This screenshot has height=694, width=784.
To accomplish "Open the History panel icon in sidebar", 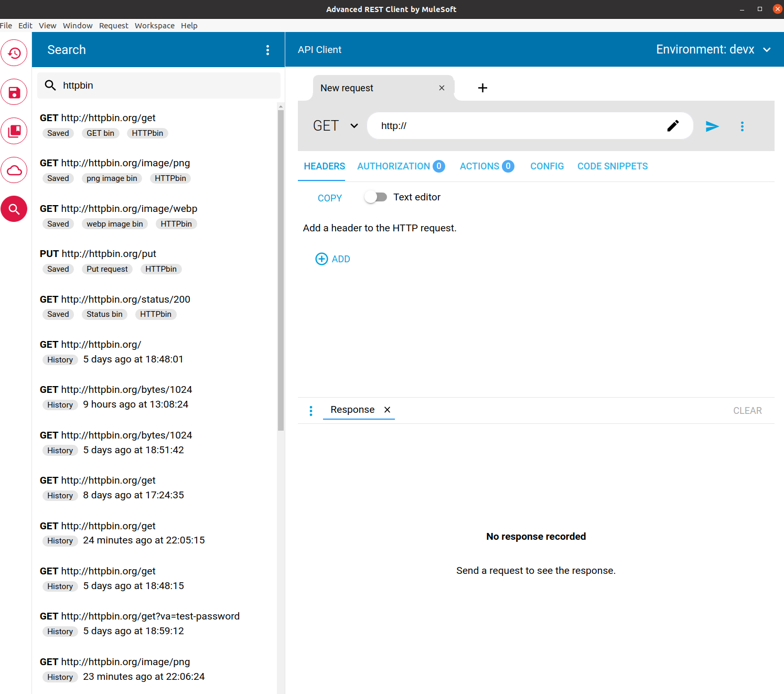I will click(x=14, y=53).
